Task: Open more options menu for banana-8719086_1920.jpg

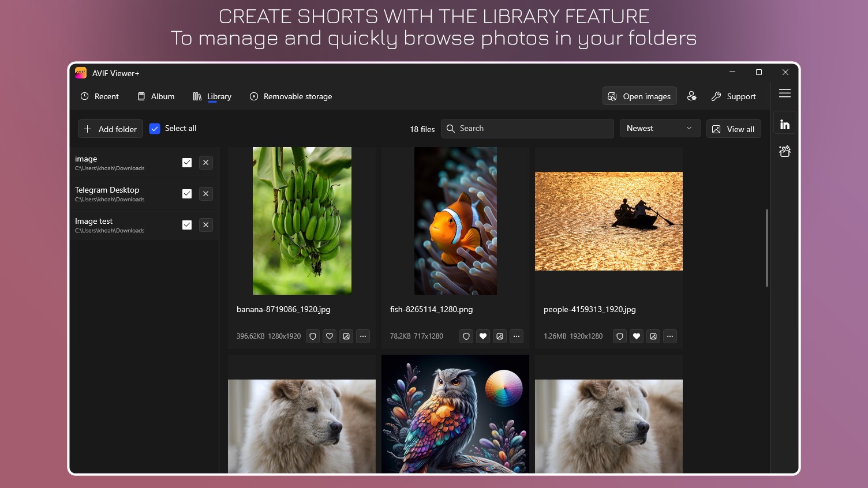Action: click(x=363, y=336)
